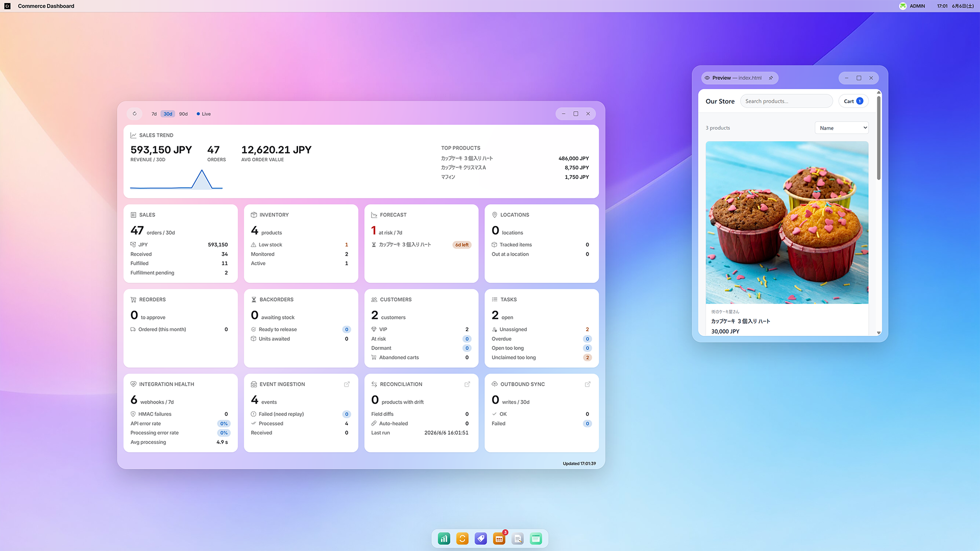Open the green bar-chart dock app

coord(444,539)
